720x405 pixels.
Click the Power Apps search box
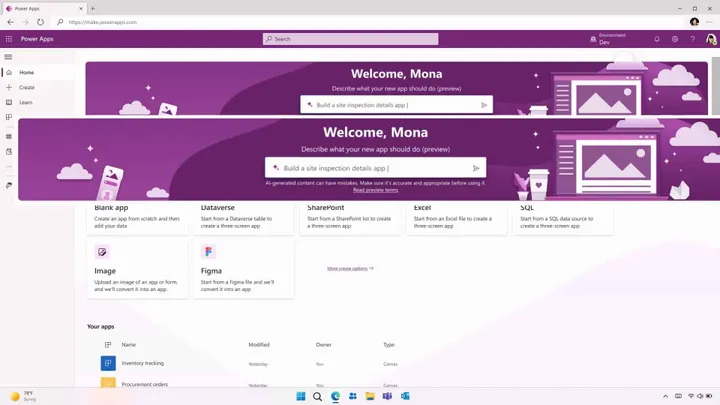[x=350, y=39]
